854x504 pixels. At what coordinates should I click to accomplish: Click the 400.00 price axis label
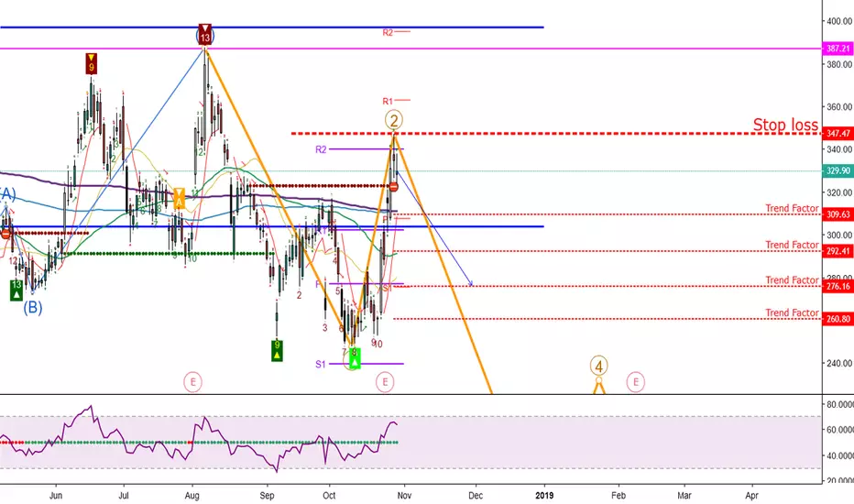pyautogui.click(x=840, y=21)
